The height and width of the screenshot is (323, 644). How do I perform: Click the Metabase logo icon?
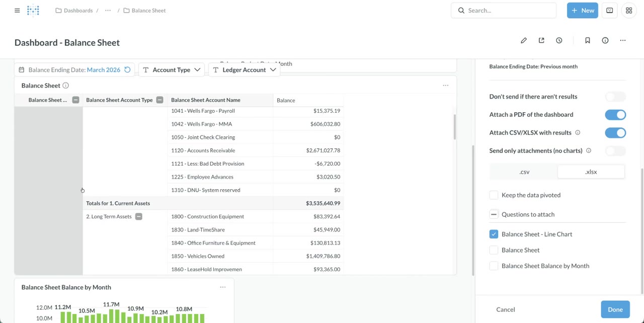coord(33,10)
